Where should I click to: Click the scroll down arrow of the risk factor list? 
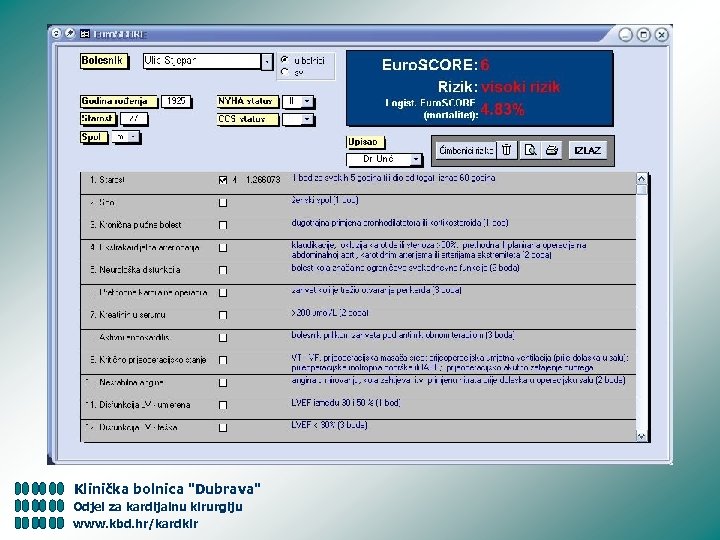tap(641, 436)
